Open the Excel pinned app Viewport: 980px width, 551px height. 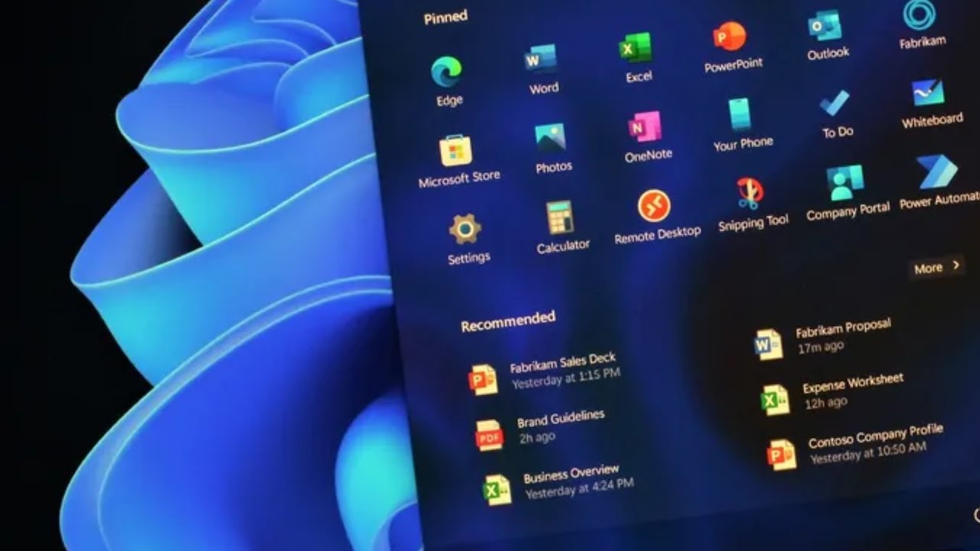[x=635, y=49]
